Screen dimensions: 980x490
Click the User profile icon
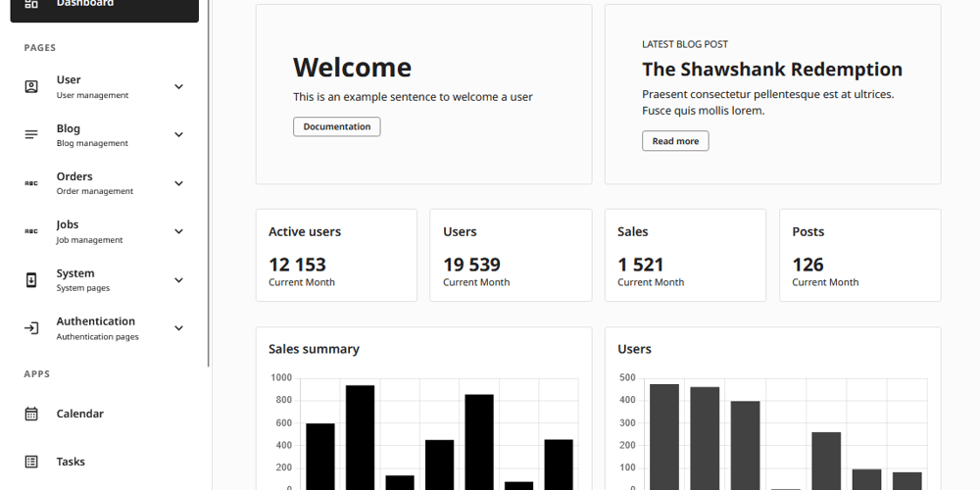pyautogui.click(x=31, y=87)
